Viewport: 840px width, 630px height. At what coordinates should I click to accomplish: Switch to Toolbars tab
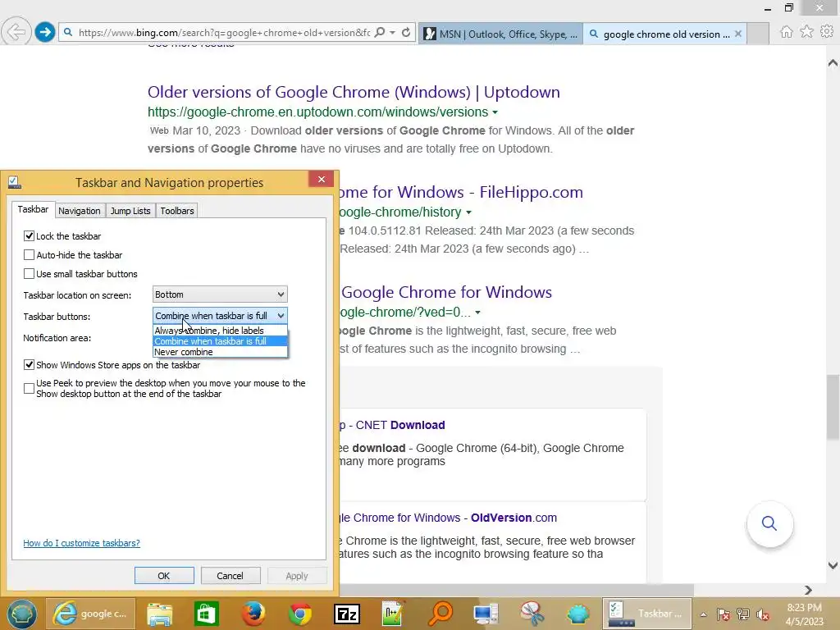point(177,211)
